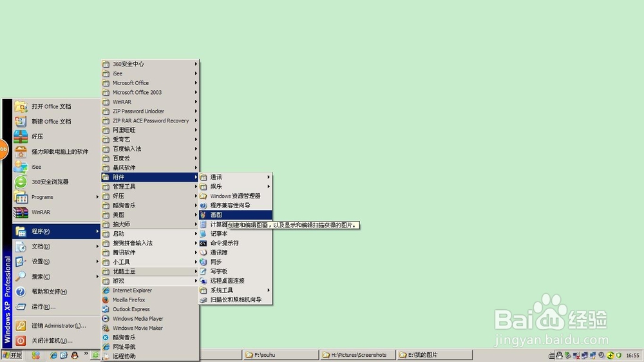Click the 开始 Start button

[12, 355]
